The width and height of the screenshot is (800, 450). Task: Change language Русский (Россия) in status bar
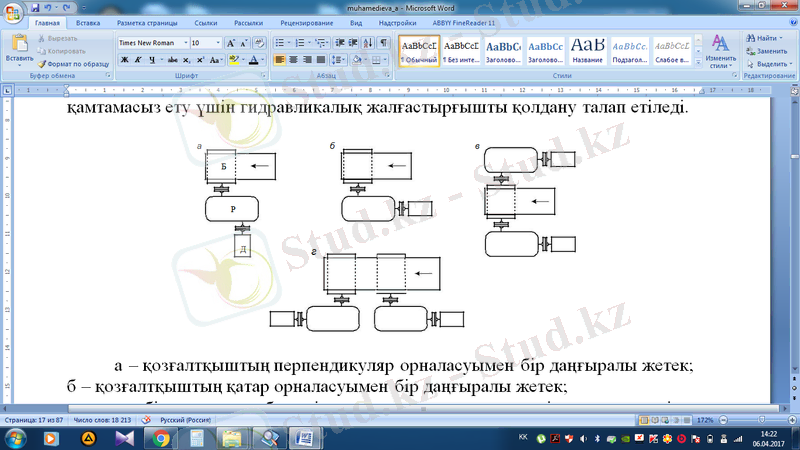[x=185, y=420]
